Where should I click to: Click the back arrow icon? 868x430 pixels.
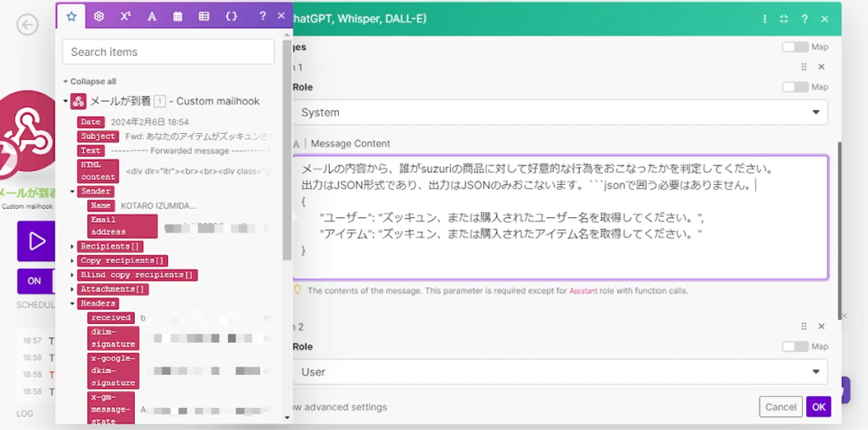click(x=28, y=25)
